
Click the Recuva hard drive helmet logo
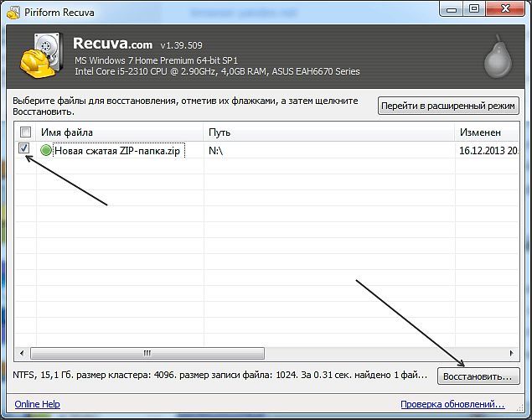click(42, 55)
